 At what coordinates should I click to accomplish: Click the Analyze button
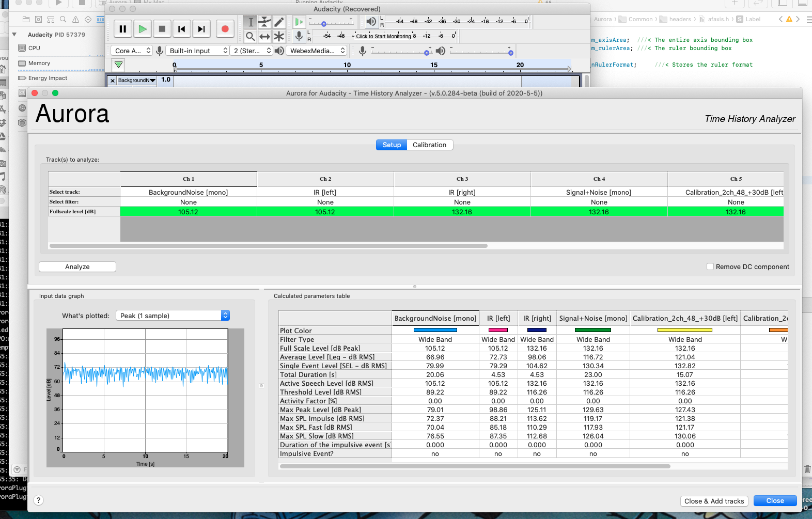(x=77, y=267)
